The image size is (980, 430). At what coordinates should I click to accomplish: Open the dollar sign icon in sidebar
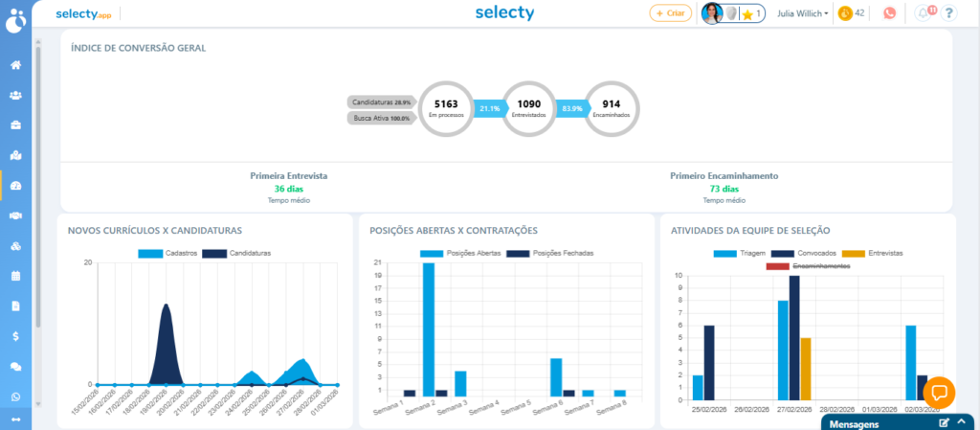coord(15,336)
